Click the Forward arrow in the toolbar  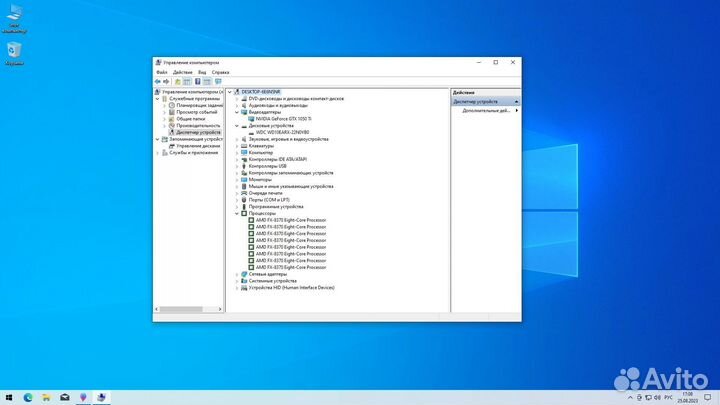[x=167, y=81]
